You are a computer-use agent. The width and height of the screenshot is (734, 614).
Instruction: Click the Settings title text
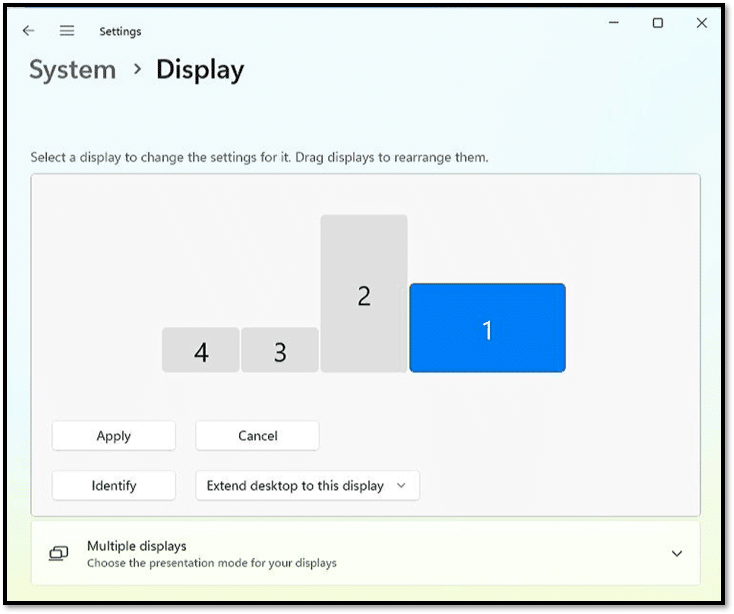coord(120,31)
